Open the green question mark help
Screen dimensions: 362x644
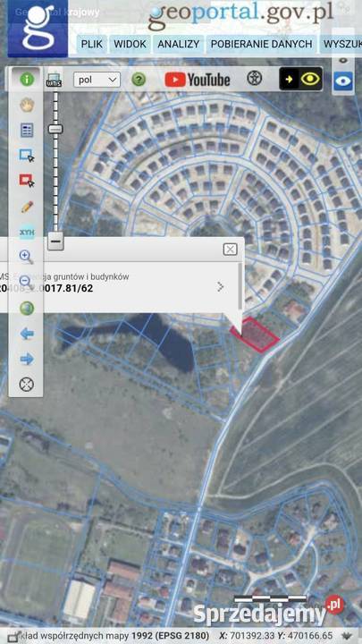139,80
